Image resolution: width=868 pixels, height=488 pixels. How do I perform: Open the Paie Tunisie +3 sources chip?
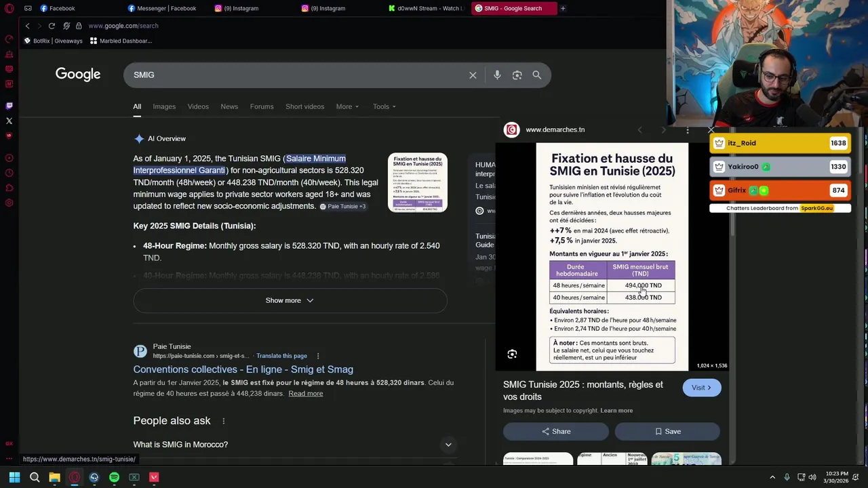click(x=343, y=207)
